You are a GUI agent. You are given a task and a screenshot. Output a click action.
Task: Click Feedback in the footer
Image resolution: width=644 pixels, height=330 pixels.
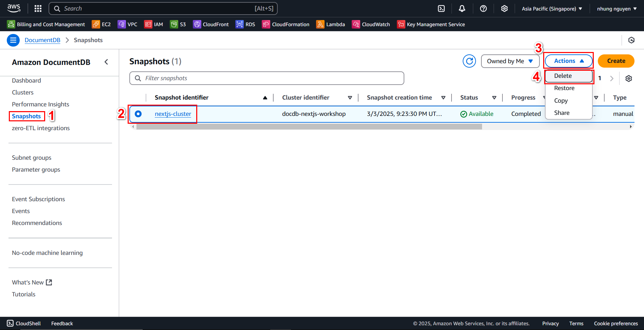tap(62, 324)
